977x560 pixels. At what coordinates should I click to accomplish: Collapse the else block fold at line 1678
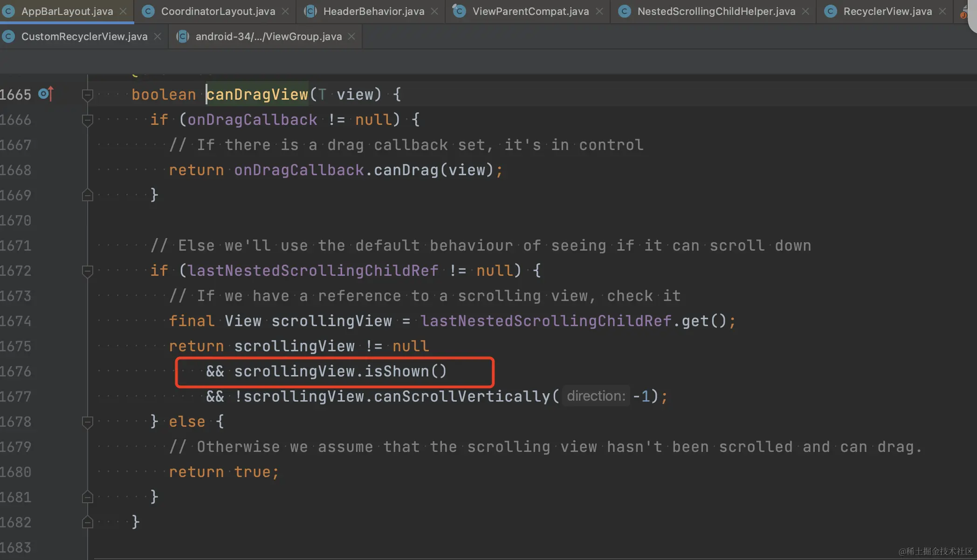(87, 422)
